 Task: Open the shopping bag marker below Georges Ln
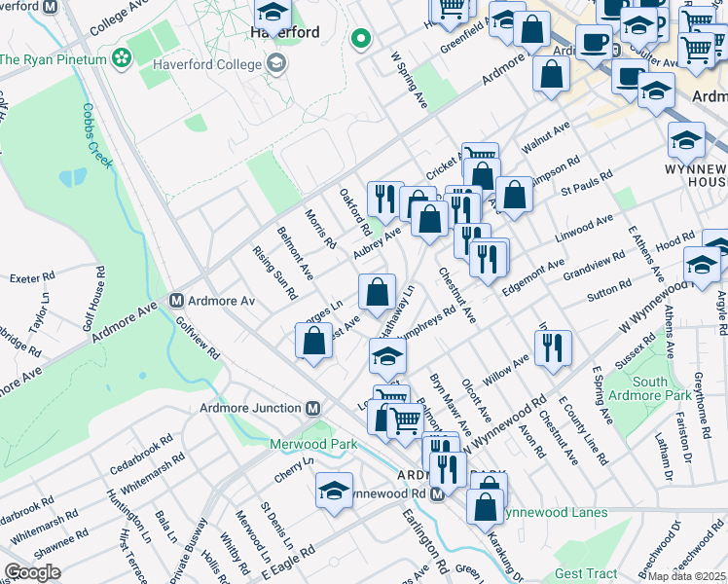tap(313, 344)
